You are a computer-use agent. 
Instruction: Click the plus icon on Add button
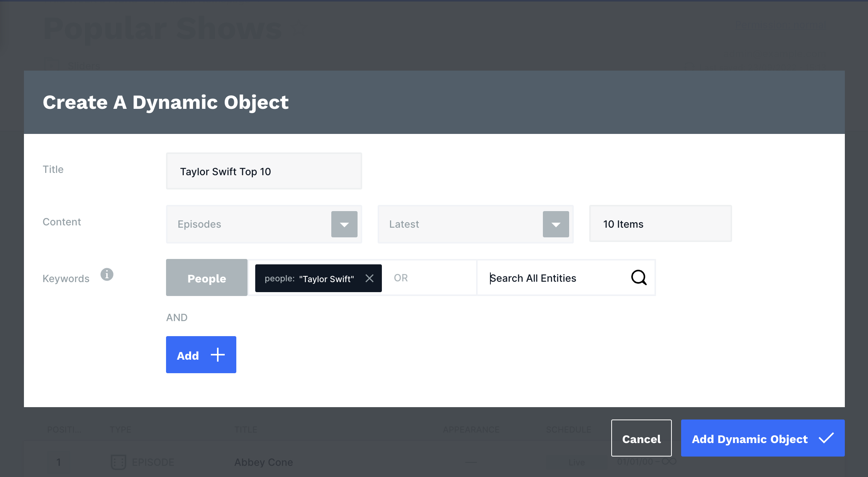coord(218,355)
